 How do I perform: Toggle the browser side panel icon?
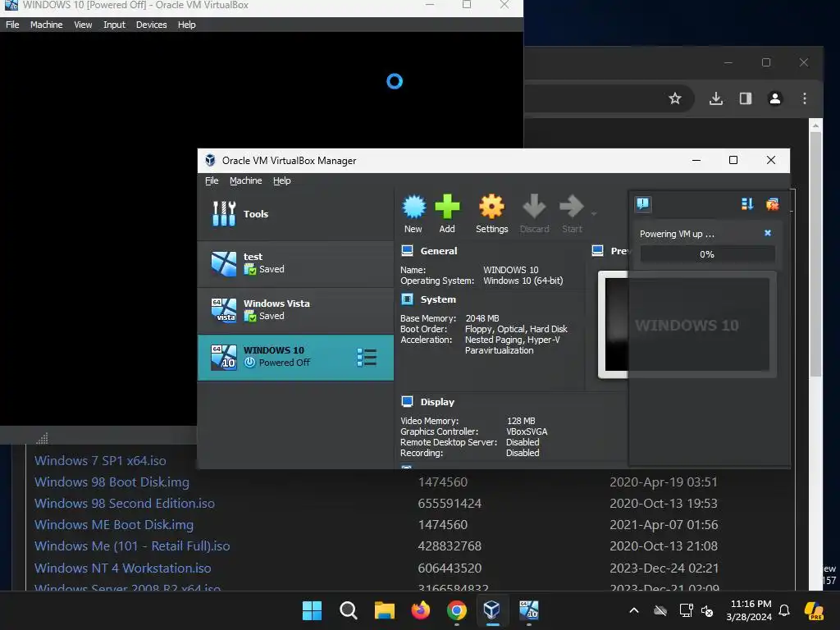(x=746, y=98)
